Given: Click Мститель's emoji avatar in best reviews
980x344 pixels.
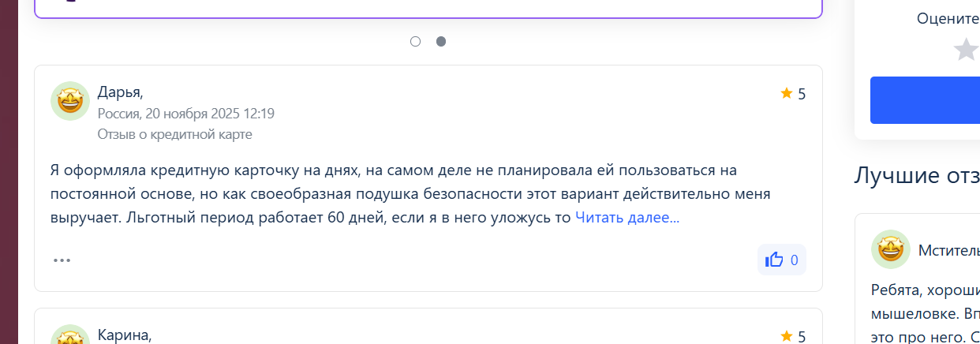Looking at the screenshot, I should tap(891, 250).
